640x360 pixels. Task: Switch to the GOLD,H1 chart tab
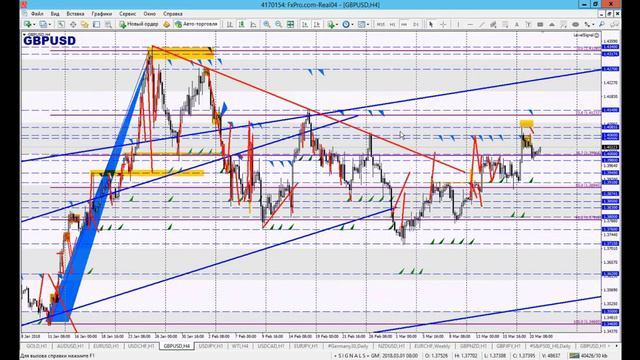click(x=37, y=346)
